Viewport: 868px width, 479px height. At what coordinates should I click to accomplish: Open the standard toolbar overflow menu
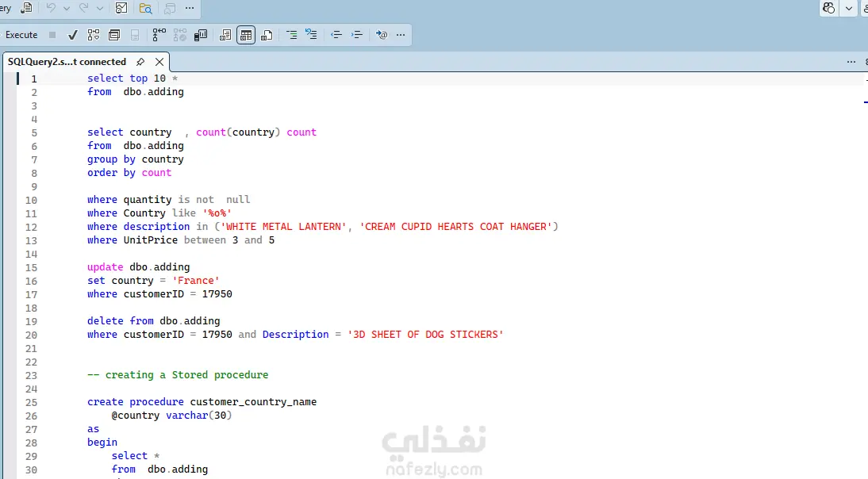(190, 8)
